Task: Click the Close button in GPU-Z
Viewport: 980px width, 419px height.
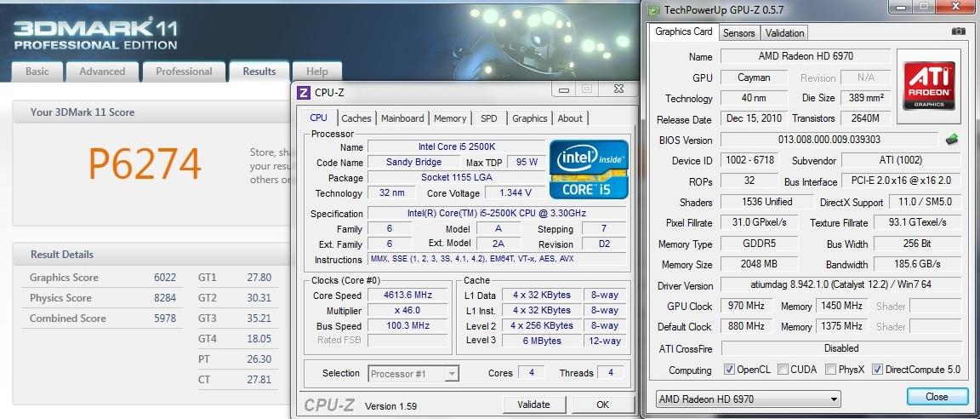Action: pos(937,397)
